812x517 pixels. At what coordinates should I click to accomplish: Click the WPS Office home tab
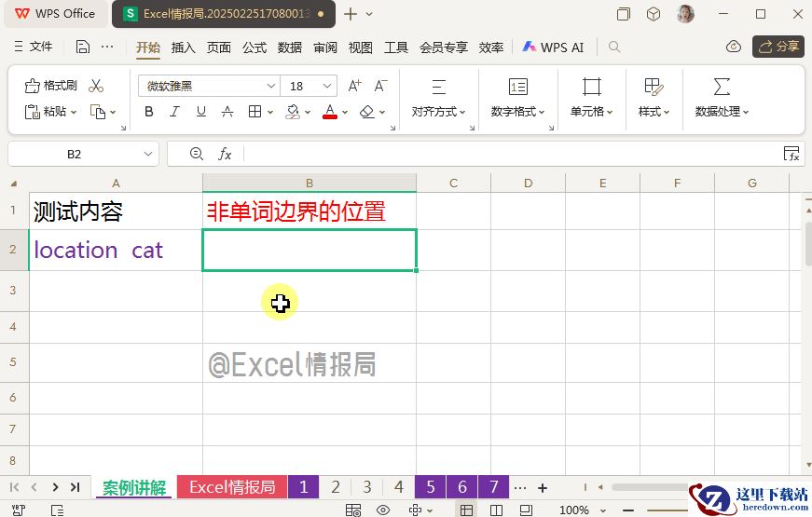coord(56,14)
